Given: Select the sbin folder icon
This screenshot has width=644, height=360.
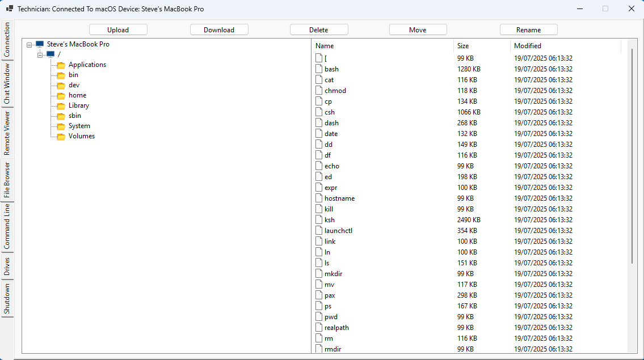Looking at the screenshot, I should (61, 116).
